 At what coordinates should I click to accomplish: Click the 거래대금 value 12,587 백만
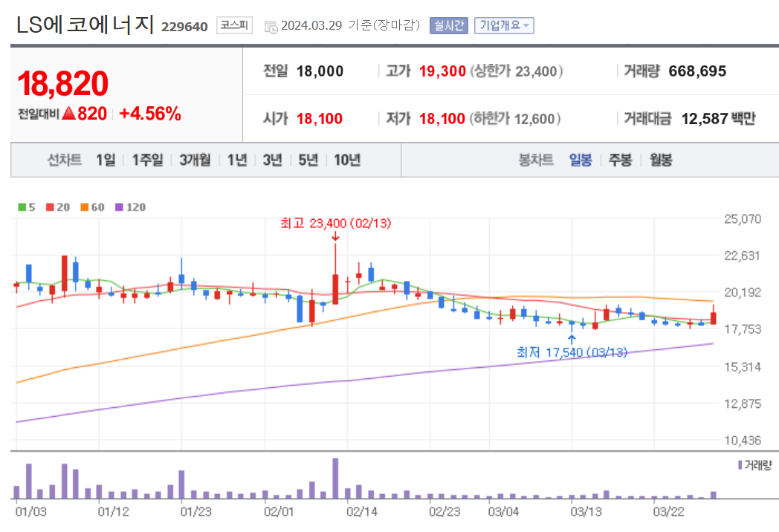(x=718, y=119)
